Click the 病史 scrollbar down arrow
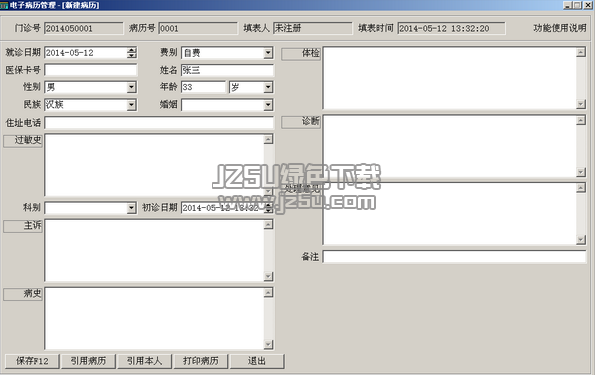 [x=268, y=344]
